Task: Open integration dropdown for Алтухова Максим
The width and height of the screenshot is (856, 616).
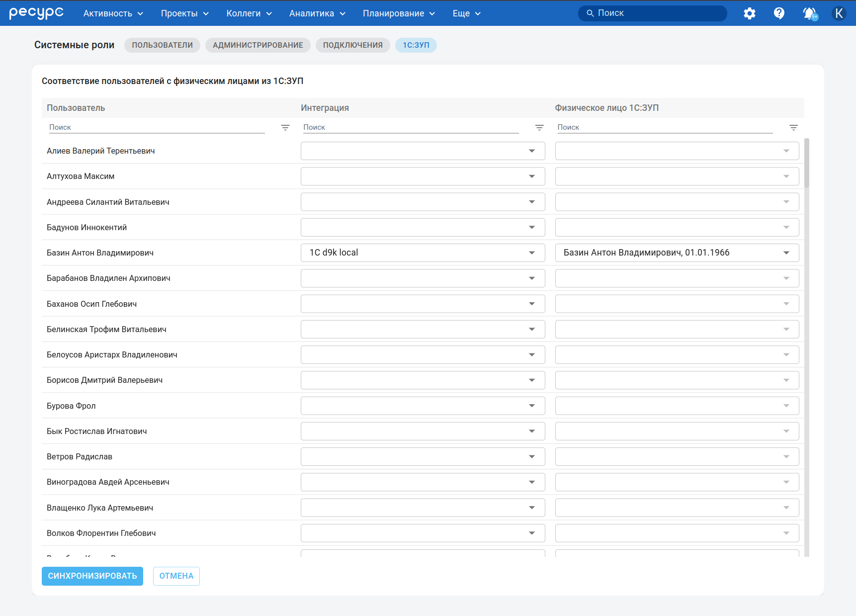Action: click(423, 176)
